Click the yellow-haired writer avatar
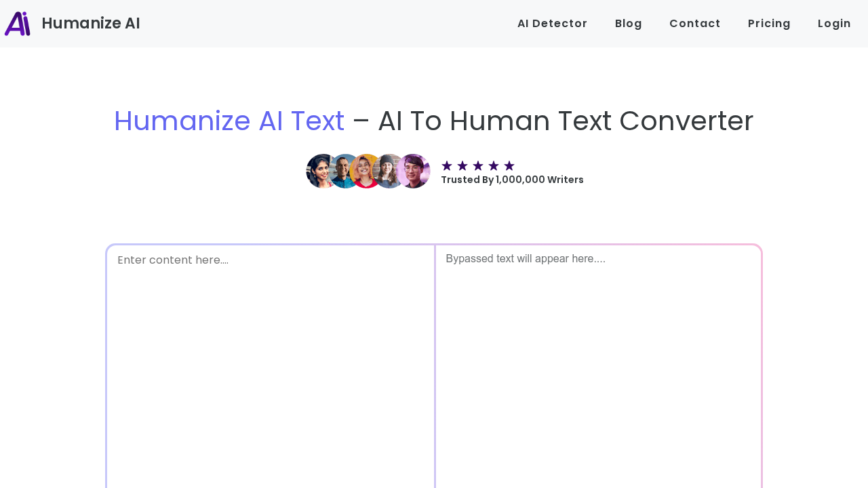Viewport: 868px width, 488px height. click(x=364, y=170)
